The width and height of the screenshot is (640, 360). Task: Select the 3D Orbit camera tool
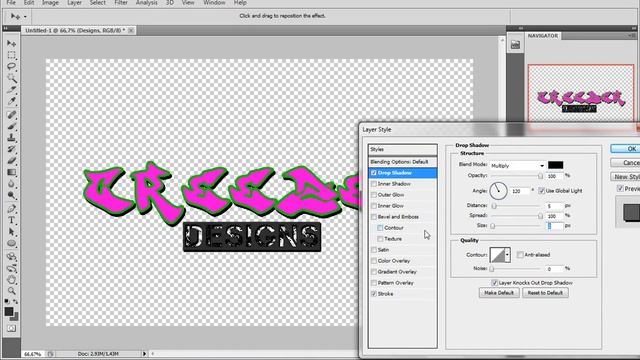coord(11,268)
